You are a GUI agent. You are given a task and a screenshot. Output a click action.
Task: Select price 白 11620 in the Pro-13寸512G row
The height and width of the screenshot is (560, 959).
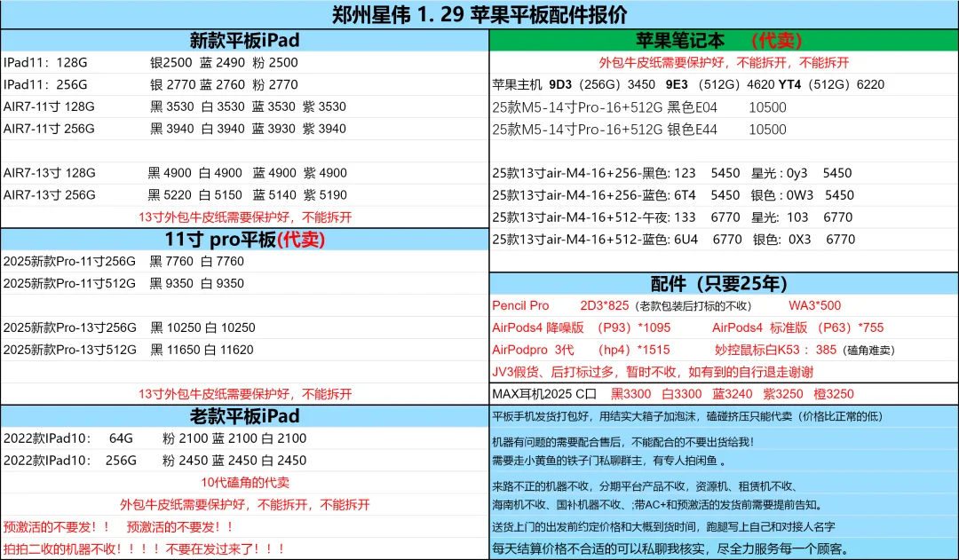[229, 350]
